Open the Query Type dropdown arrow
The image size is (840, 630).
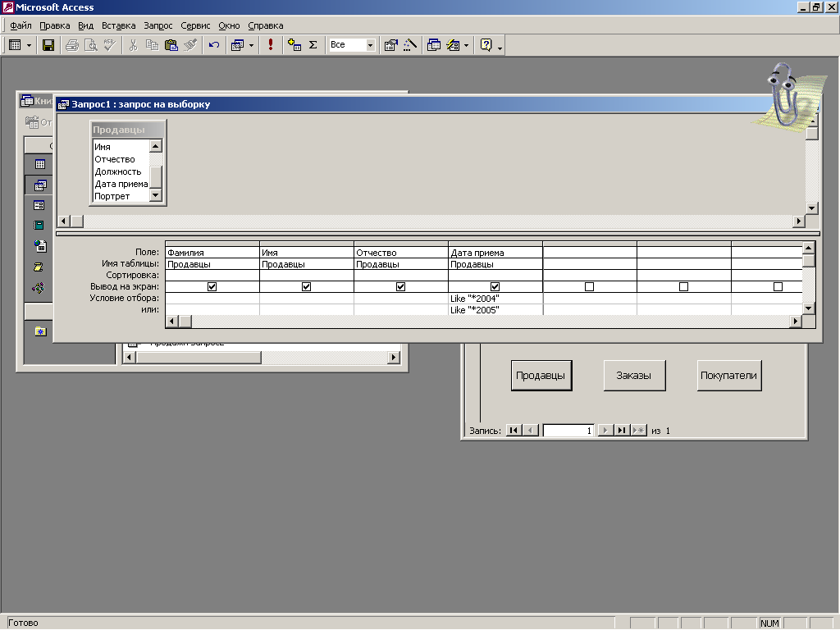tap(251, 45)
